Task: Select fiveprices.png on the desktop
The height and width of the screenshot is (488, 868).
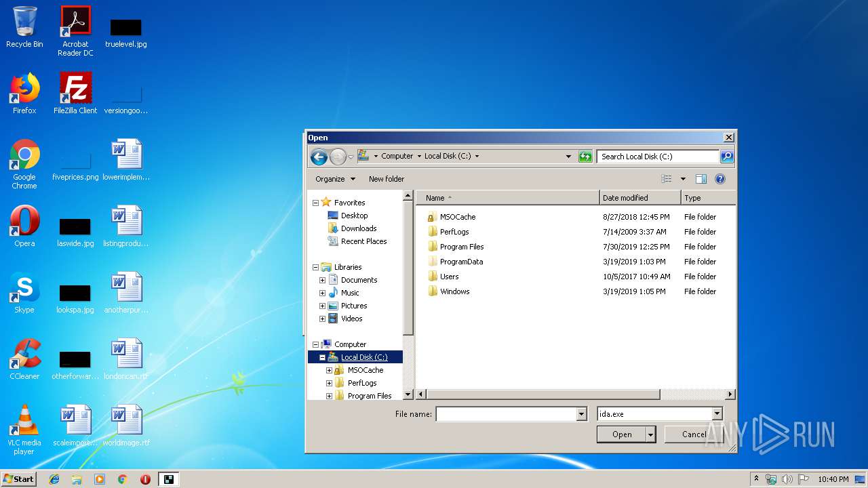Action: 75,165
